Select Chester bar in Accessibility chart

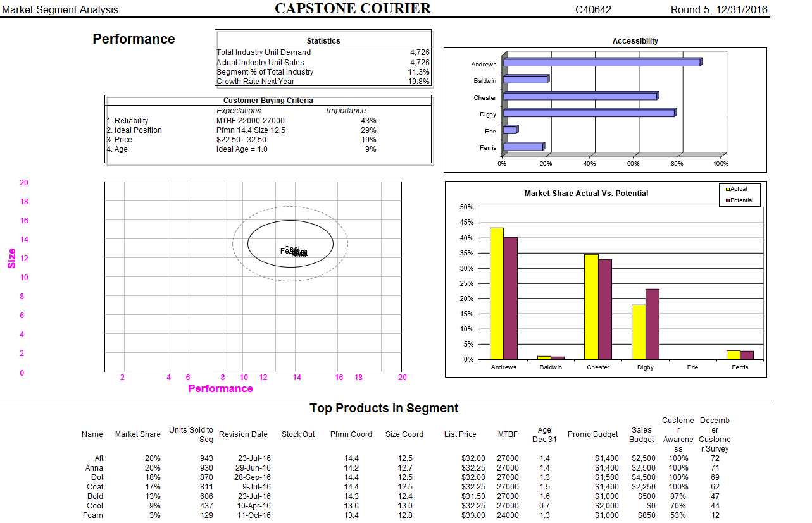[581, 95]
